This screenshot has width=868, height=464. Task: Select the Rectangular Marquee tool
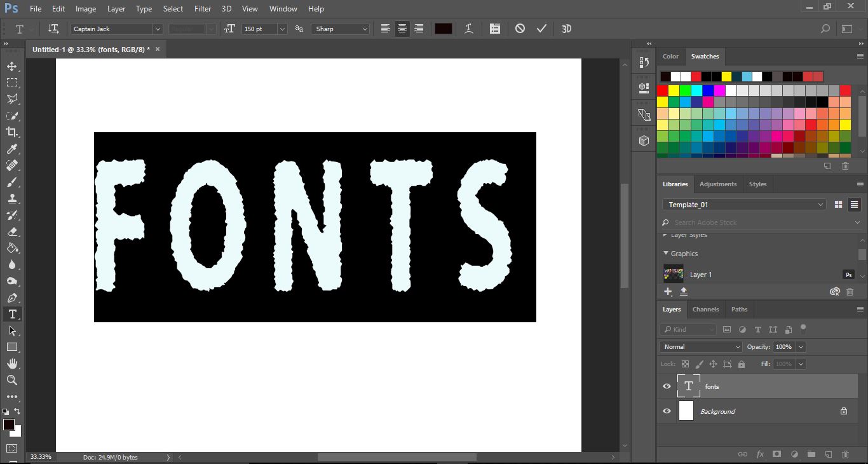pos(12,83)
